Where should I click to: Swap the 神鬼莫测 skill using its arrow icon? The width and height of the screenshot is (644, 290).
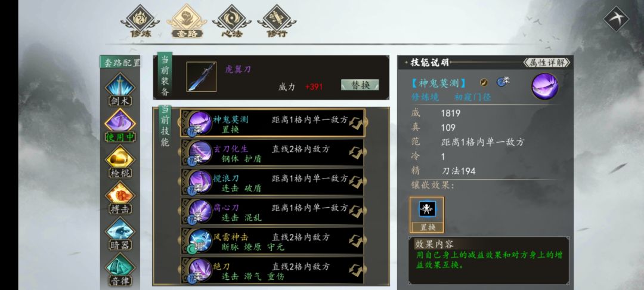pos(355,123)
